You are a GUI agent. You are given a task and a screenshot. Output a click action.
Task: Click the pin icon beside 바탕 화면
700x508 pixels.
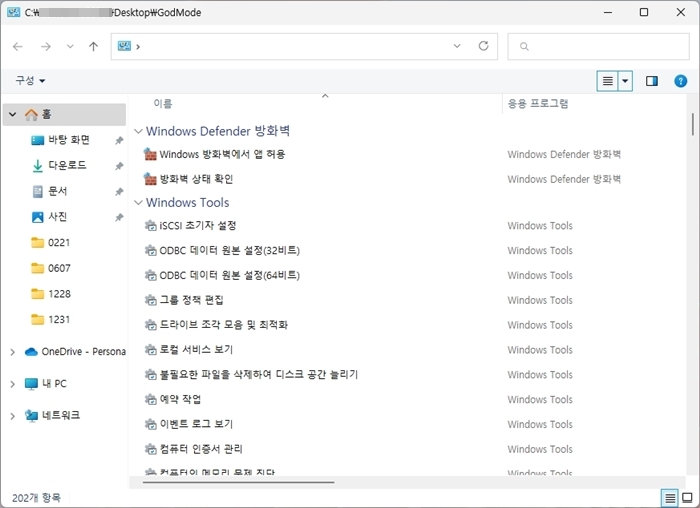pos(119,141)
